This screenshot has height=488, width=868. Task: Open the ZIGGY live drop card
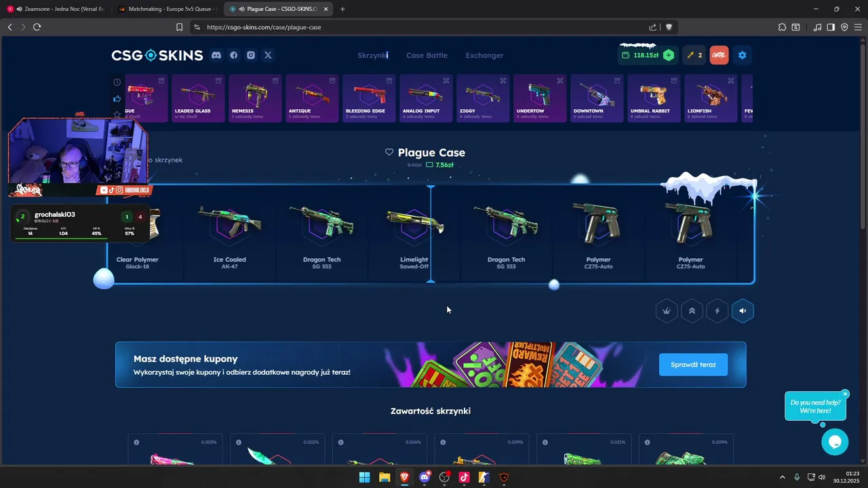(x=483, y=98)
